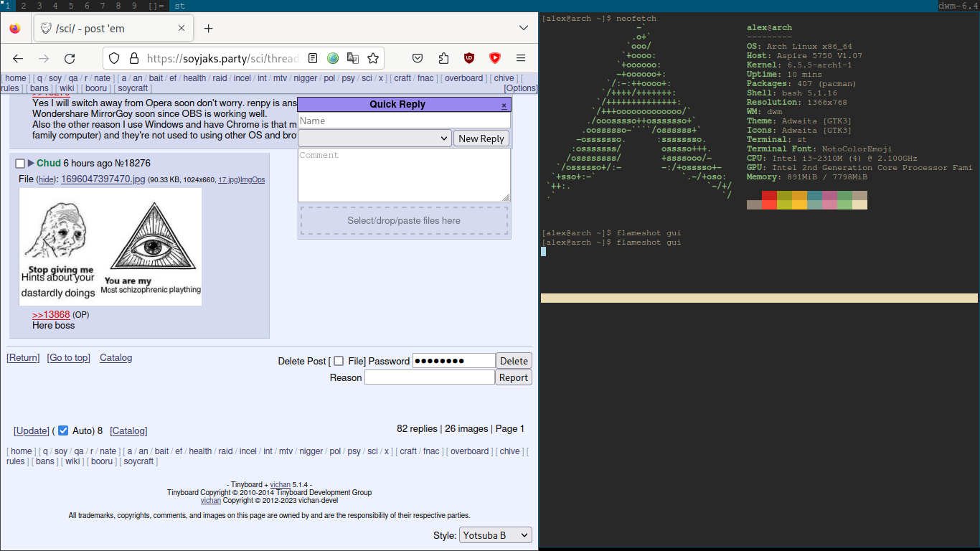Close the '/sci/ - post 'em' tab

click(x=182, y=29)
